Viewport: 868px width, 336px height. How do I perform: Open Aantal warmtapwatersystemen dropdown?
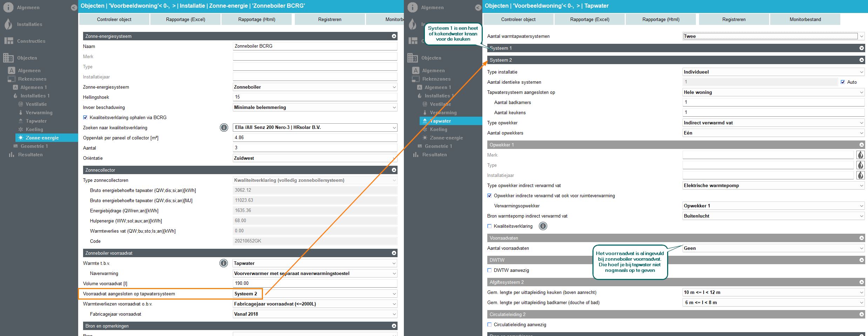click(773, 36)
